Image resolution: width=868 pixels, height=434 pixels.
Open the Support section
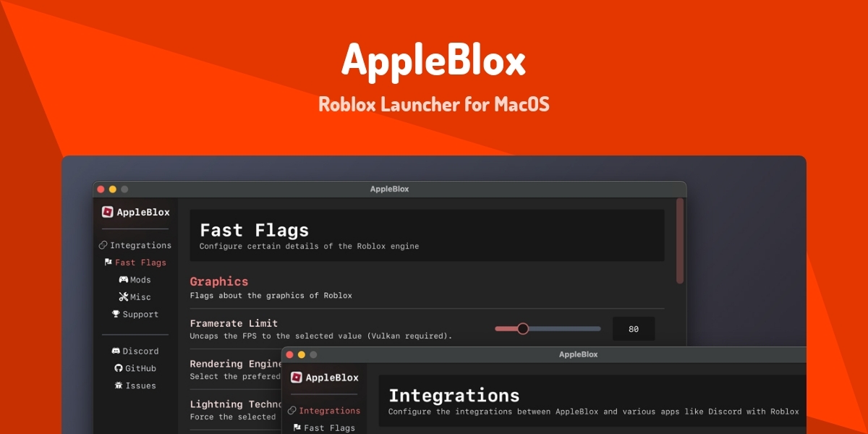pos(135,315)
